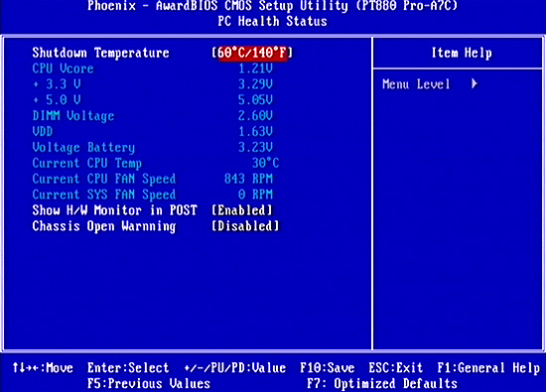Toggle Show H/W Monitor in POST Enabled value

coord(242,210)
